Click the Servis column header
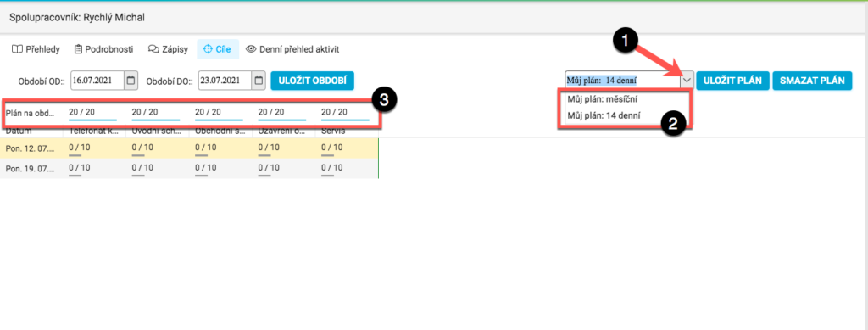This screenshot has width=868, height=330. tap(333, 131)
